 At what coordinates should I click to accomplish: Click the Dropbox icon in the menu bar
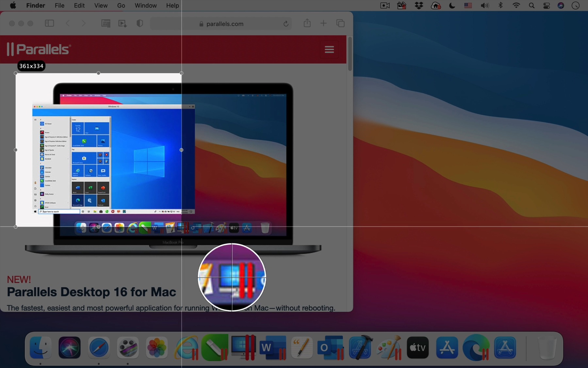click(419, 6)
